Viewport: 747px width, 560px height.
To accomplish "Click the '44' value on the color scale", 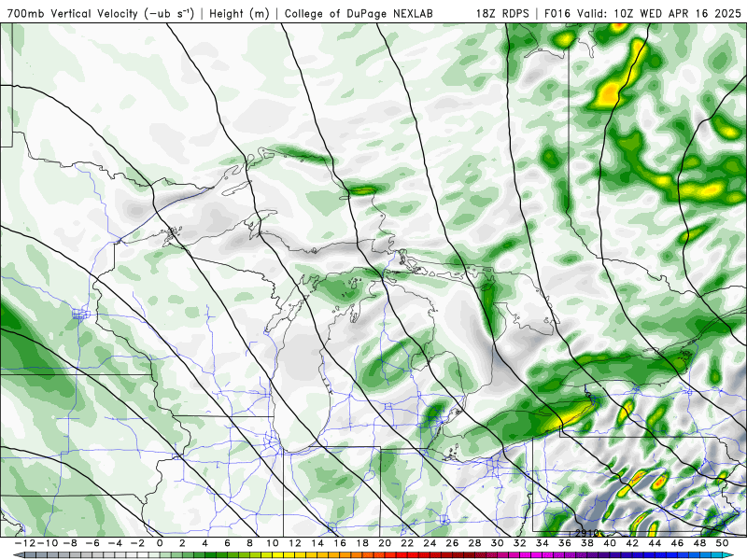I will (655, 543).
